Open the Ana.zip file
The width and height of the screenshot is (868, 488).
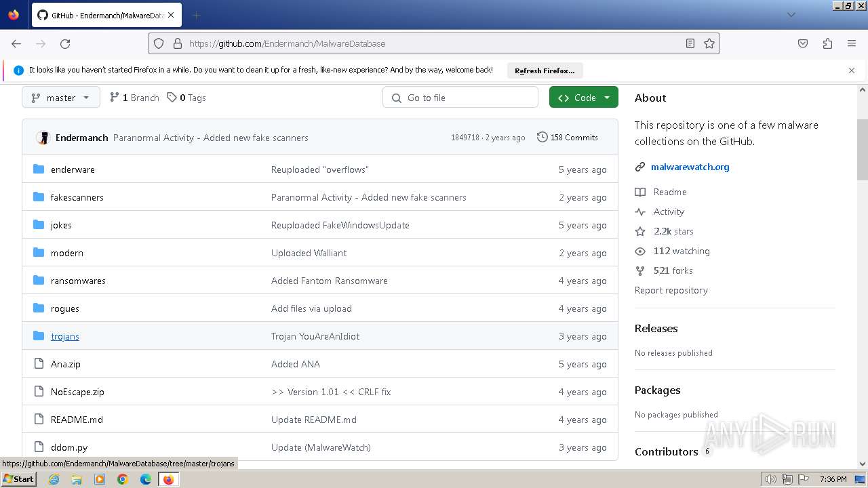[66, 364]
